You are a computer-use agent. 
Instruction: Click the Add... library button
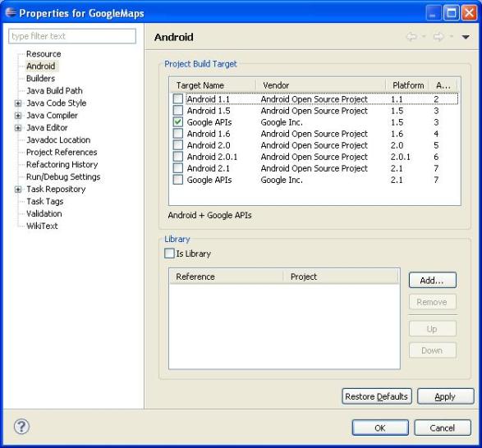coord(432,281)
